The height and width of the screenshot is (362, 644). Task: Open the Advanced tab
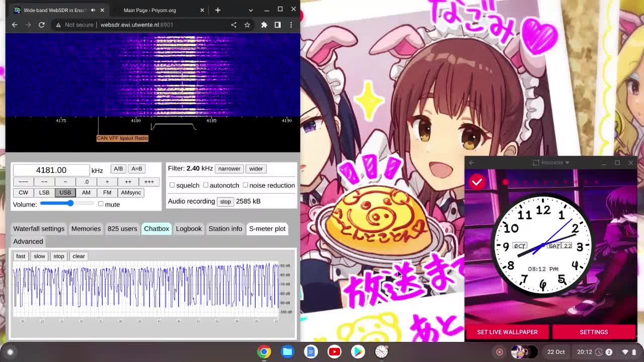coord(28,242)
